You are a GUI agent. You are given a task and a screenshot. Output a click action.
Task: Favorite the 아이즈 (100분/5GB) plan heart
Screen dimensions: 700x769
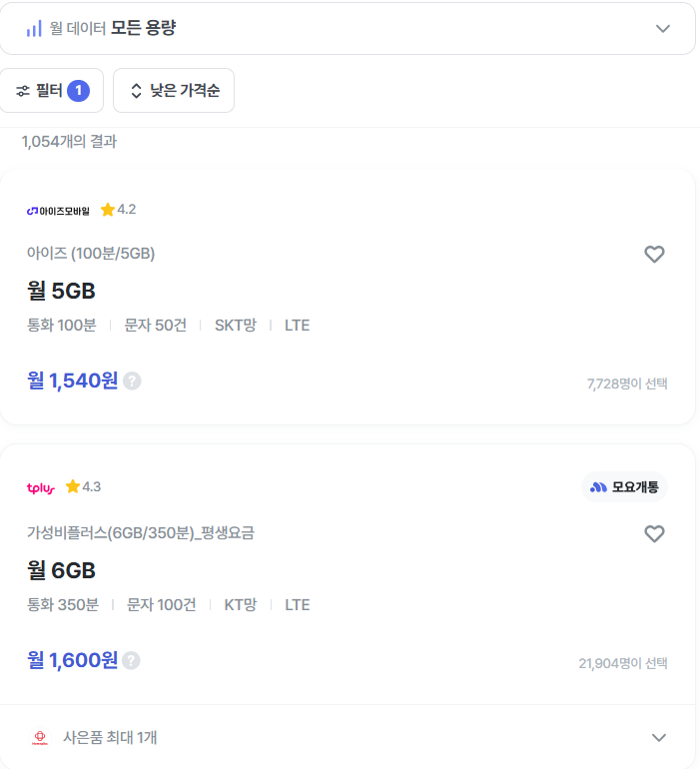pos(654,255)
